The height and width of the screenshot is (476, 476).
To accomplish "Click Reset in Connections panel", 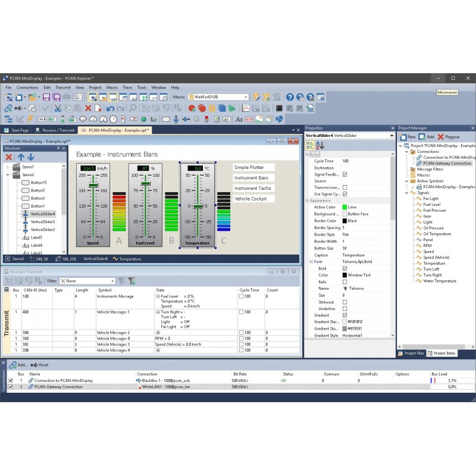I will pos(39,365).
